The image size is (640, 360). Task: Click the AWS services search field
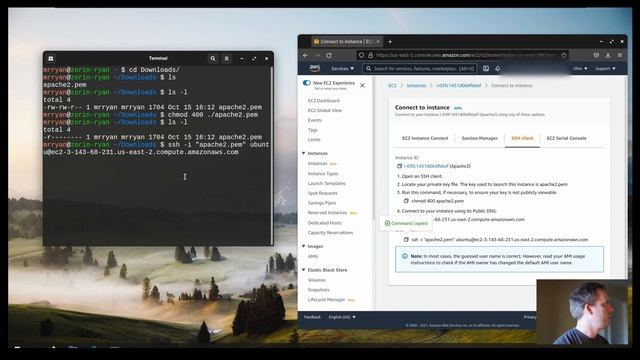420,69
